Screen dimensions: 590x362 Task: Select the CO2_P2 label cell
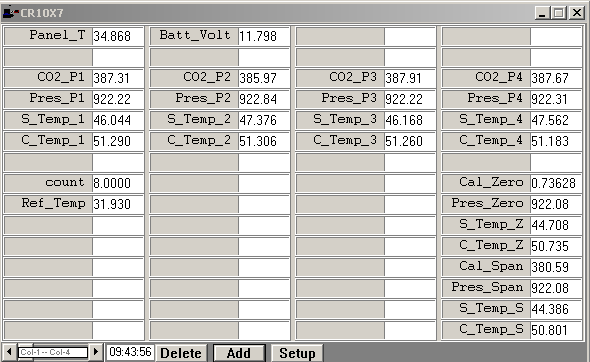pos(194,78)
